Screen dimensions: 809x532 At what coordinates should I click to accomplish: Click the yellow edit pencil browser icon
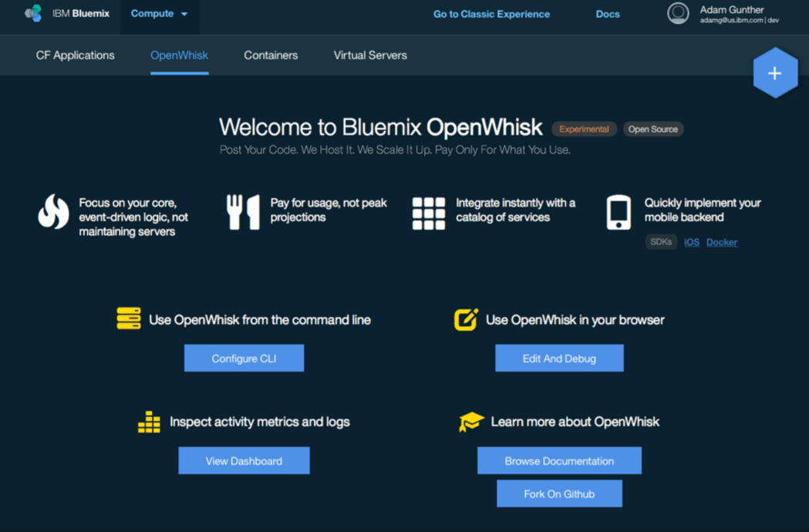[x=466, y=319]
